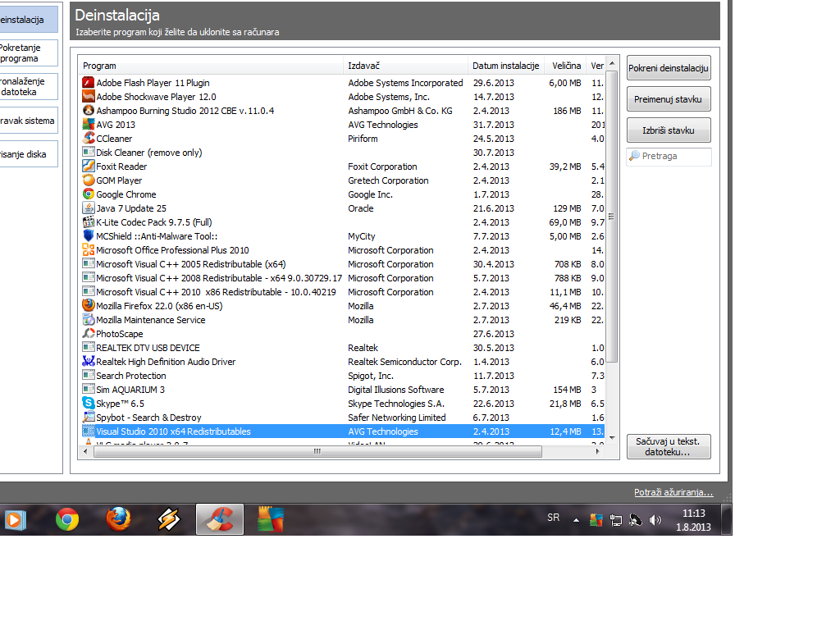The width and height of the screenshot is (840, 630).
Task: Sort list by Datum instalacije column
Action: click(x=505, y=66)
